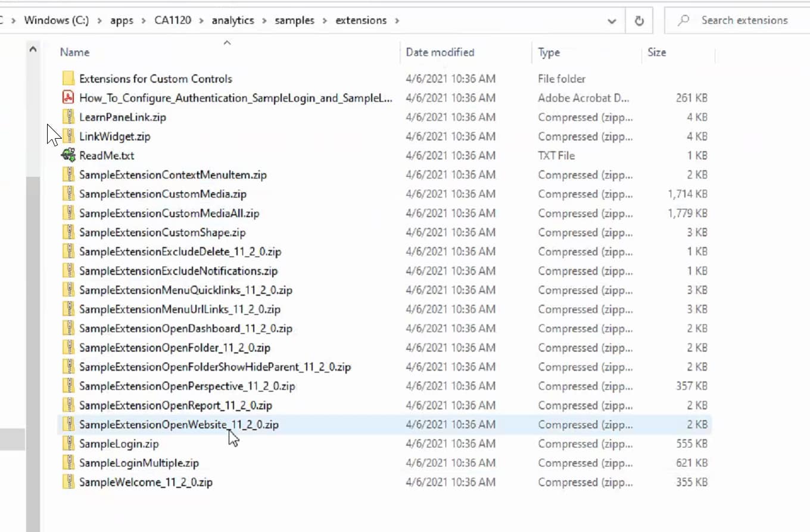The height and width of the screenshot is (532, 810).
Task: Sort by the Date modified column
Action: pos(440,52)
